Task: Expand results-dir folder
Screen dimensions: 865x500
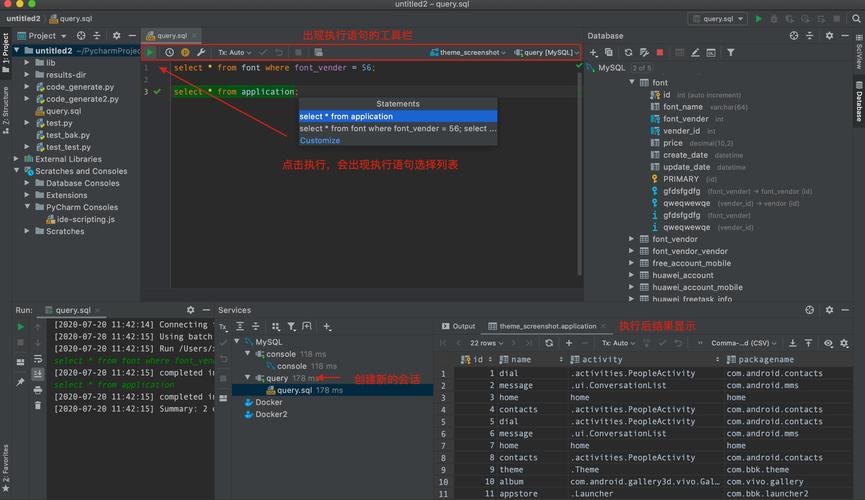Action: coord(27,75)
